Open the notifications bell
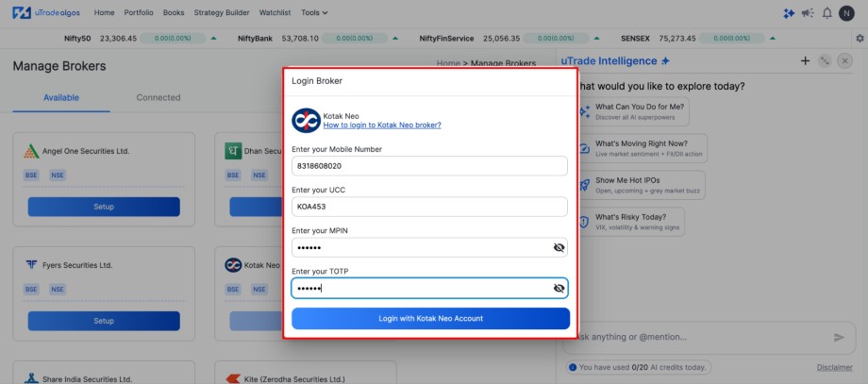Image resolution: width=868 pixels, height=384 pixels. pos(827,13)
